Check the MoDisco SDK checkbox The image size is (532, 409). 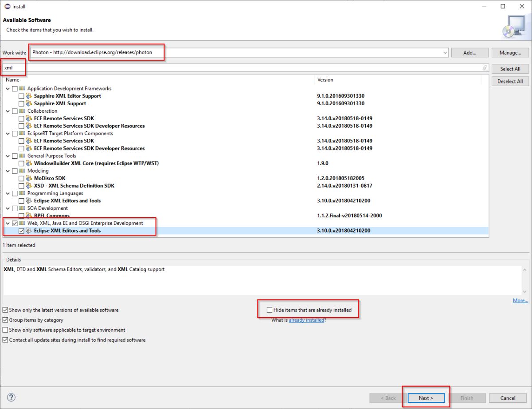[x=21, y=178]
